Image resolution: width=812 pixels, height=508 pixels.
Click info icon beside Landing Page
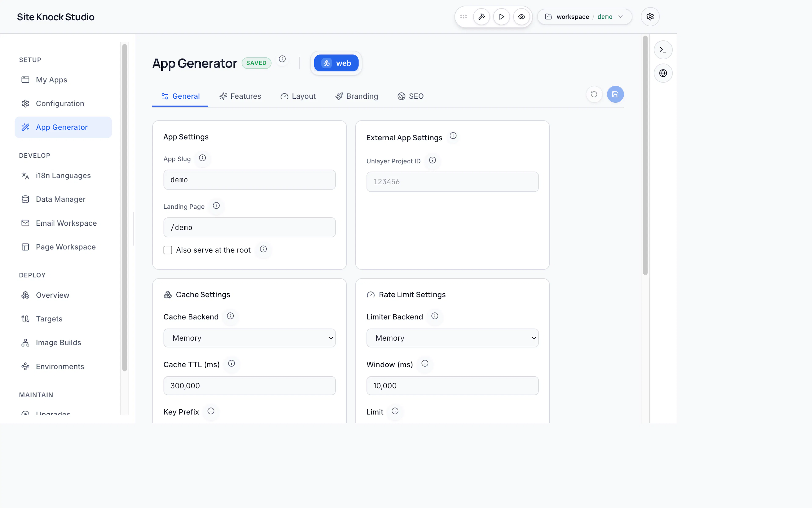tap(216, 206)
